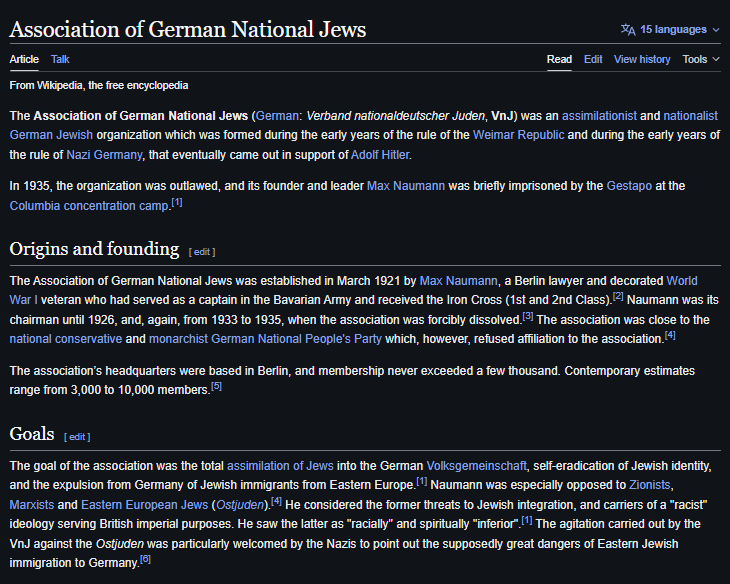This screenshot has height=584, width=730.
Task: Open the View history tab
Action: (x=642, y=59)
